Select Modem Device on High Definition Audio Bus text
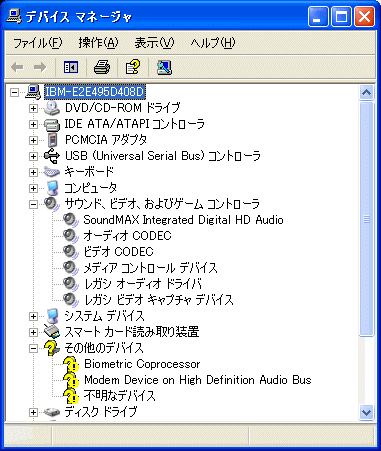 click(198, 380)
